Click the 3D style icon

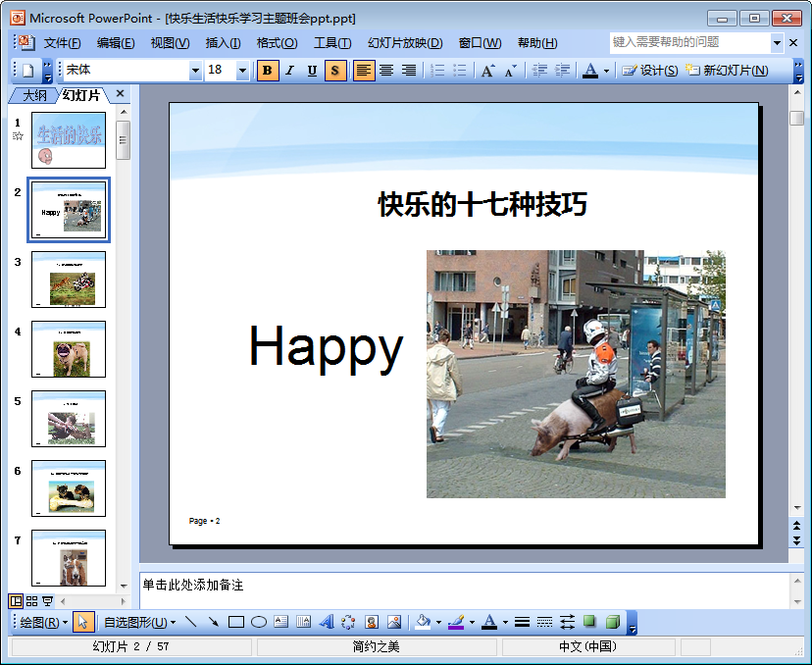point(612,622)
